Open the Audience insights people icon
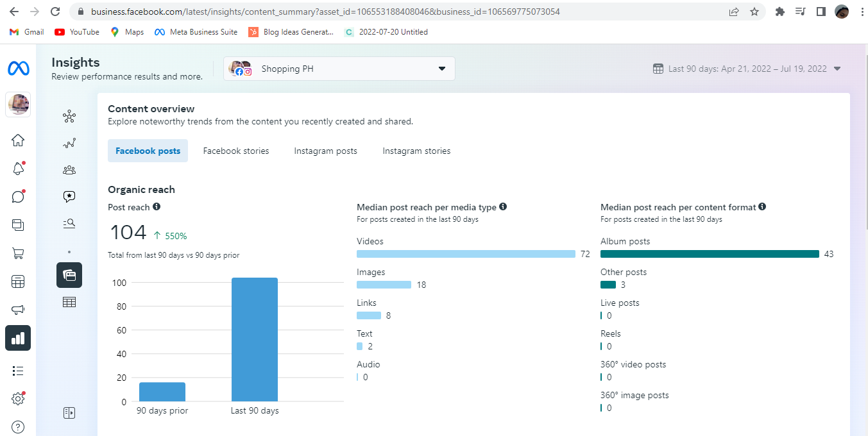868x436 pixels. click(69, 170)
